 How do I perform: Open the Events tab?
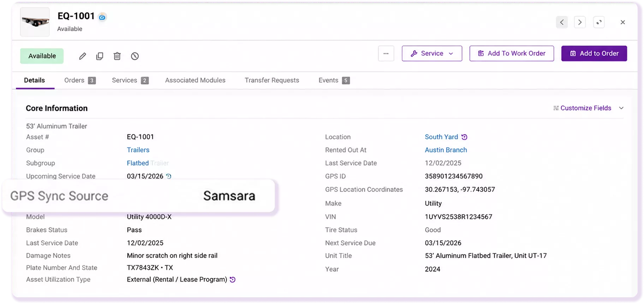(334, 80)
